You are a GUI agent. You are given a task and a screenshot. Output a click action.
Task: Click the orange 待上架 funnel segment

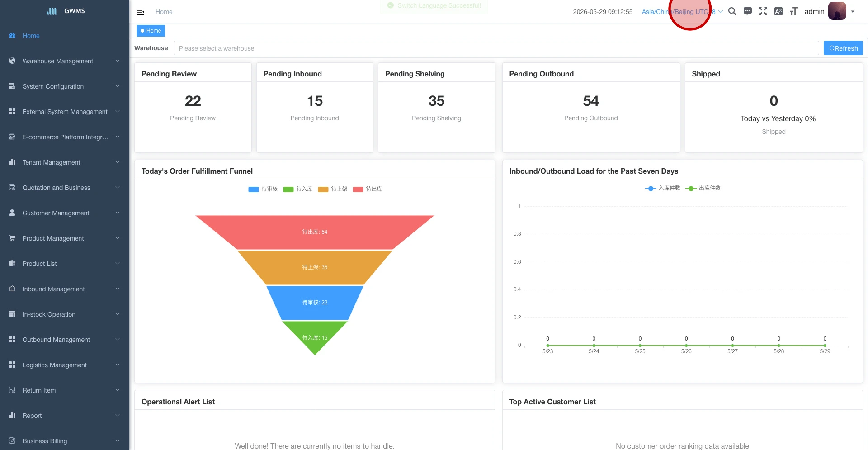[315, 267]
